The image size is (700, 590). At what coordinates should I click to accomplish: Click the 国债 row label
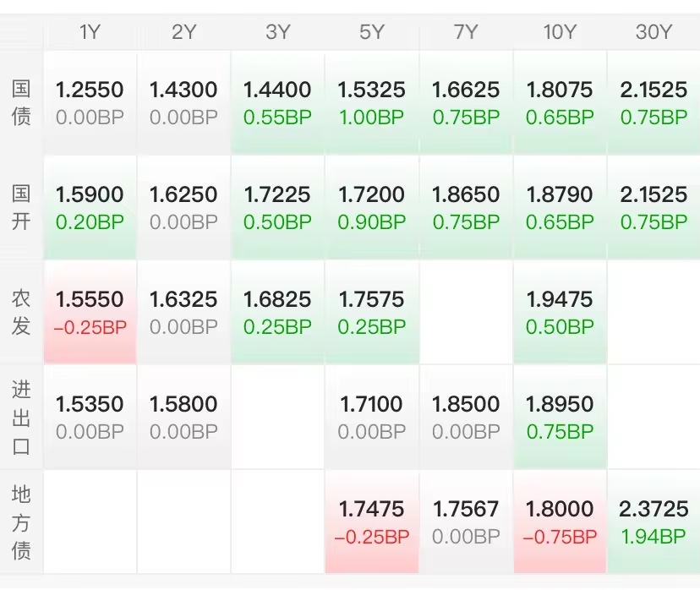coord(21,102)
